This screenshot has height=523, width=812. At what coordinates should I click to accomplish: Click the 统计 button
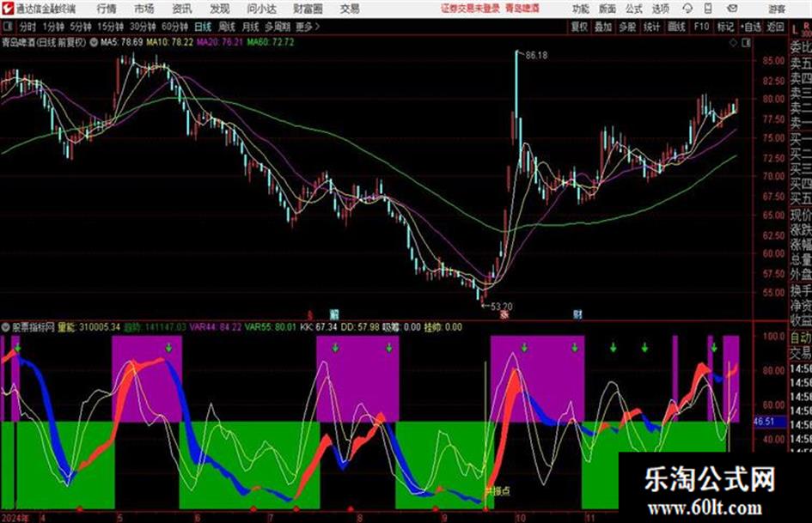[651, 27]
